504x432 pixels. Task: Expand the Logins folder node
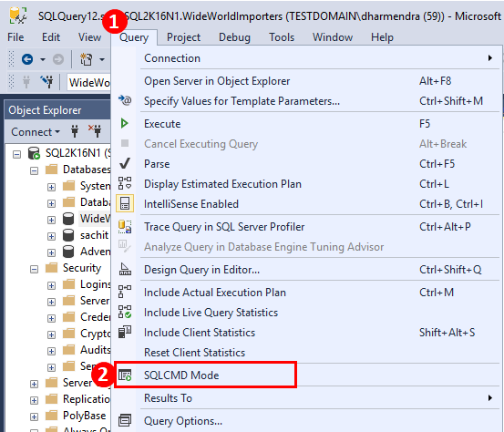click(51, 285)
